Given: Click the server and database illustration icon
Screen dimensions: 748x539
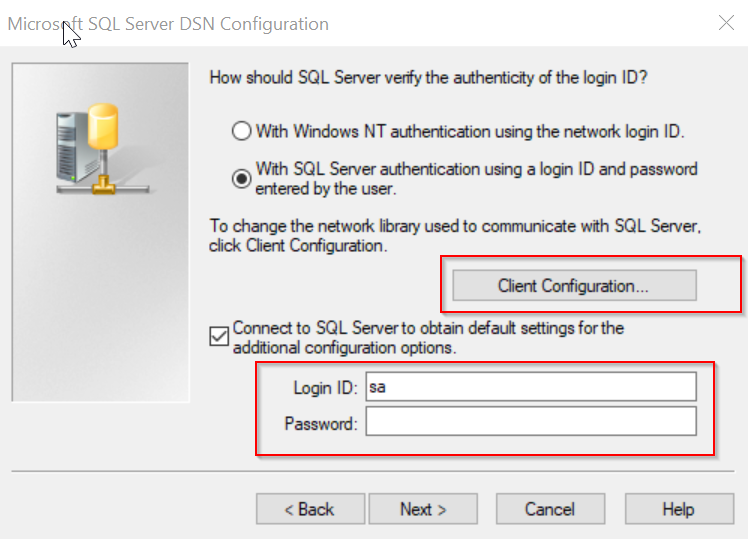Looking at the screenshot, I should pos(103,149).
